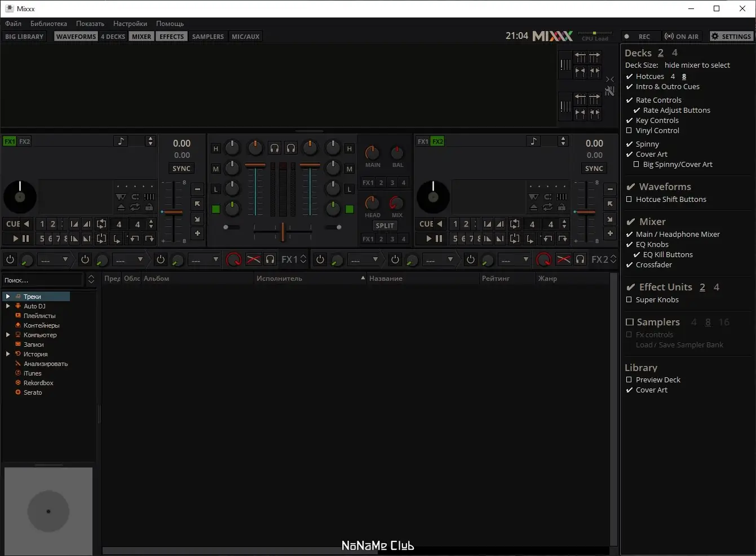Click the right deck key note icon
This screenshot has width=756, height=556.
[x=533, y=141]
